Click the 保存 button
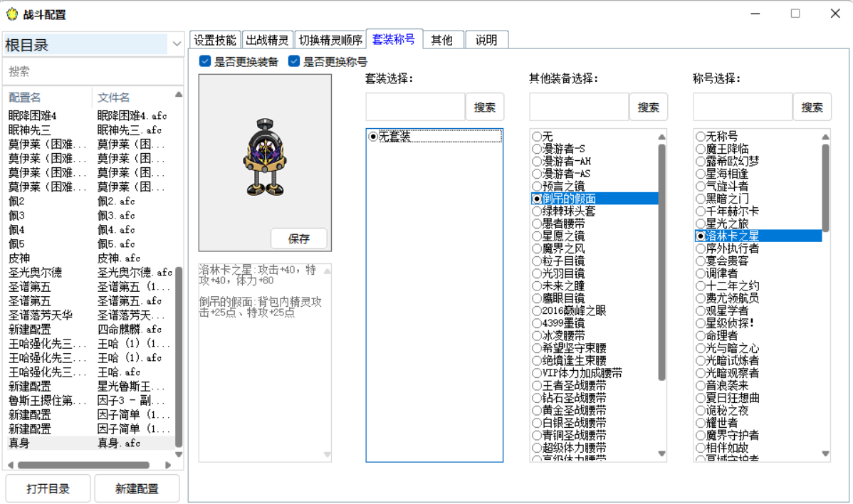853x504 pixels. 298,238
